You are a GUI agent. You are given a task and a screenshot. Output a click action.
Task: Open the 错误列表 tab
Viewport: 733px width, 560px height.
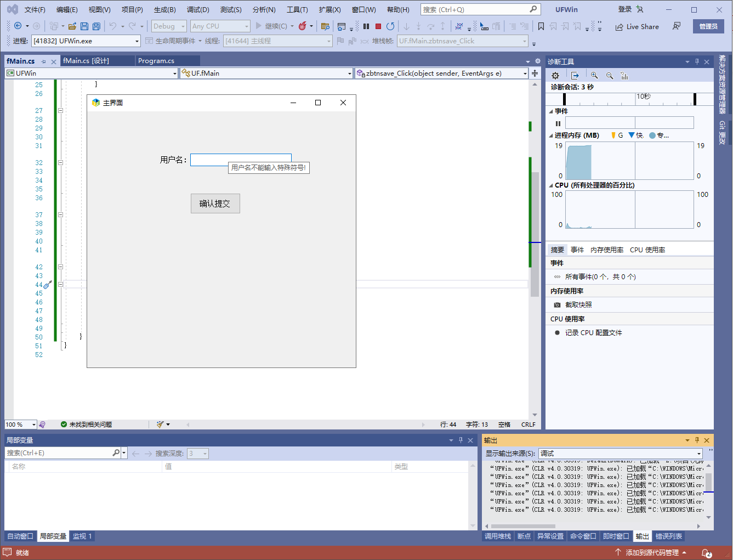click(669, 536)
